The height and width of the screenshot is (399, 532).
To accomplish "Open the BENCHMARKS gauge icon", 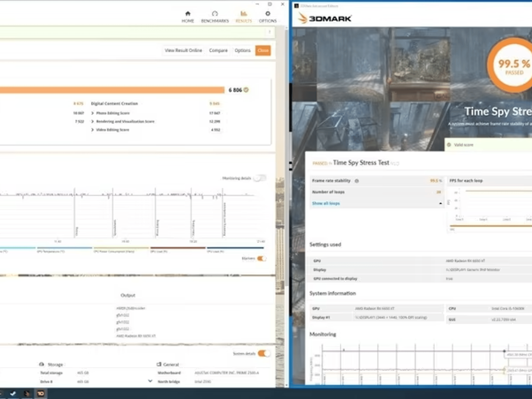I will tap(215, 14).
